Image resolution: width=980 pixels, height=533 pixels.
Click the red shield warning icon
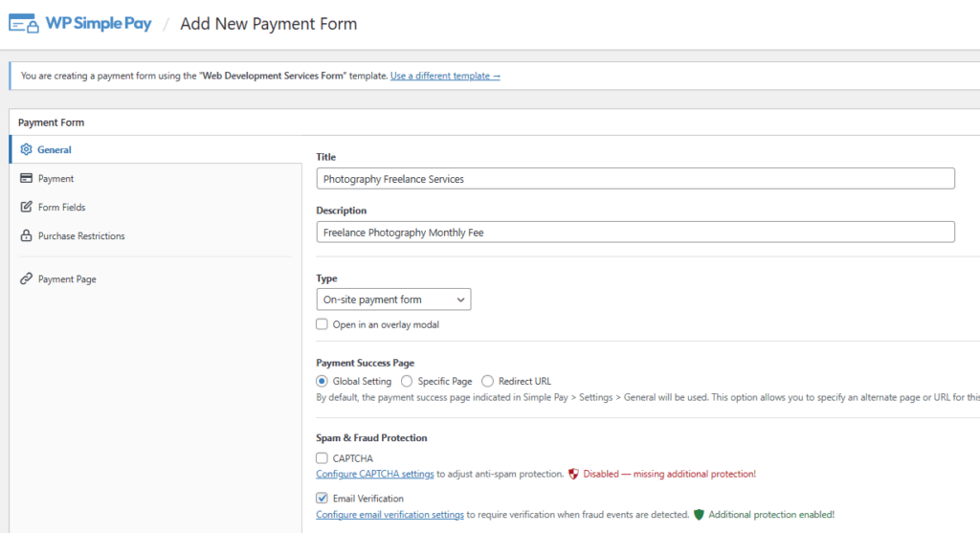tap(573, 474)
